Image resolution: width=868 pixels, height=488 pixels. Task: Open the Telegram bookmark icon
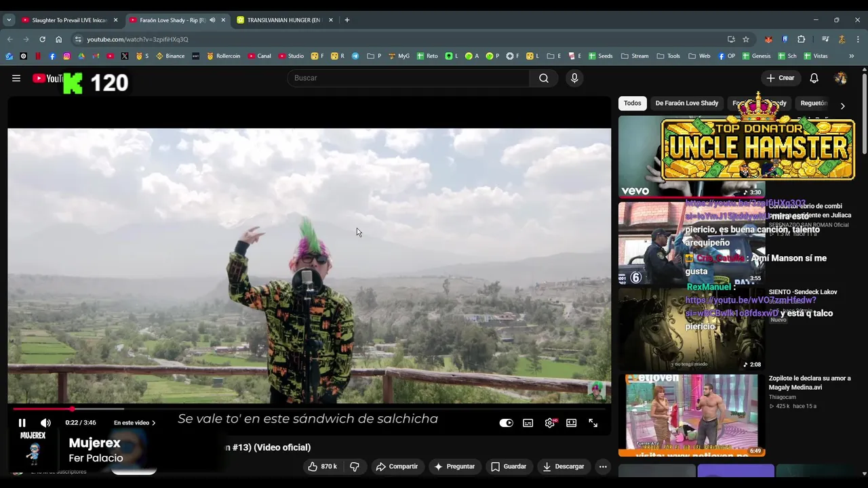pos(355,56)
